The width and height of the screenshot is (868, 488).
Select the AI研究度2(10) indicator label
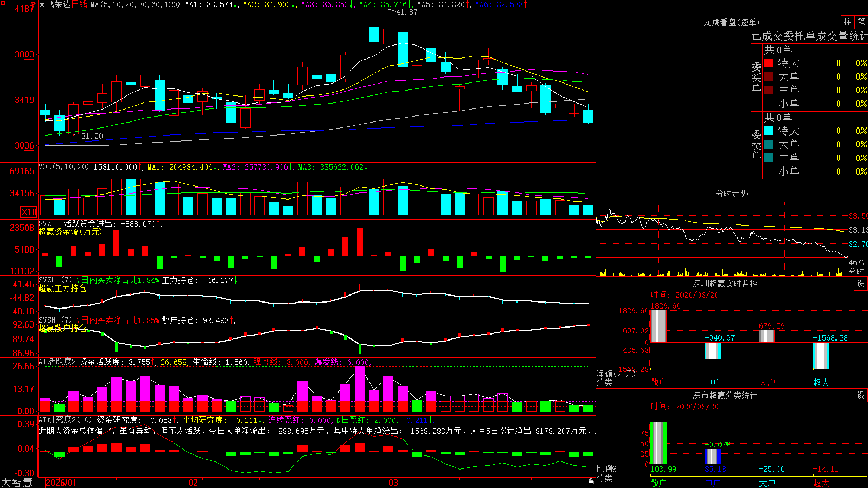point(65,420)
